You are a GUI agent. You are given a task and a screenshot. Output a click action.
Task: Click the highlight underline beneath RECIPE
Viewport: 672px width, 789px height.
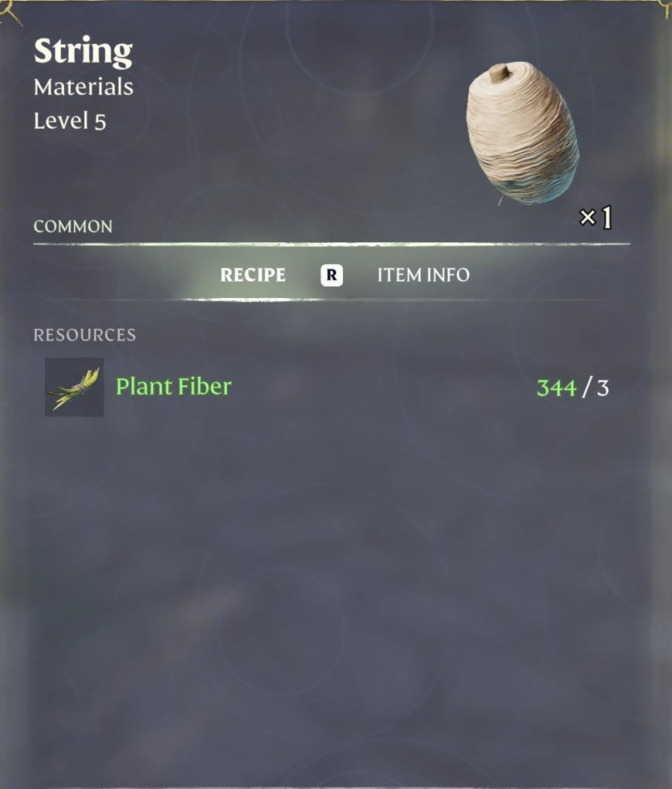[x=253, y=300]
